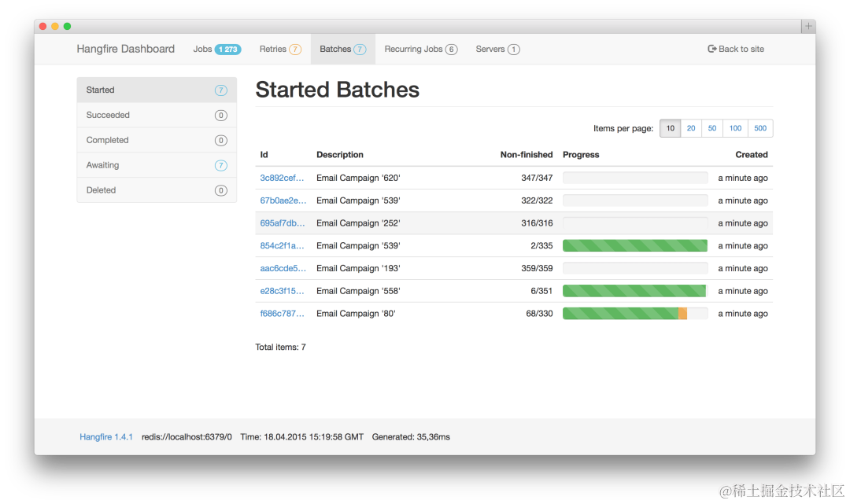Screen dimensions: 850x504
Task: Click the 6/351 non-finished value
Action: pyautogui.click(x=541, y=291)
